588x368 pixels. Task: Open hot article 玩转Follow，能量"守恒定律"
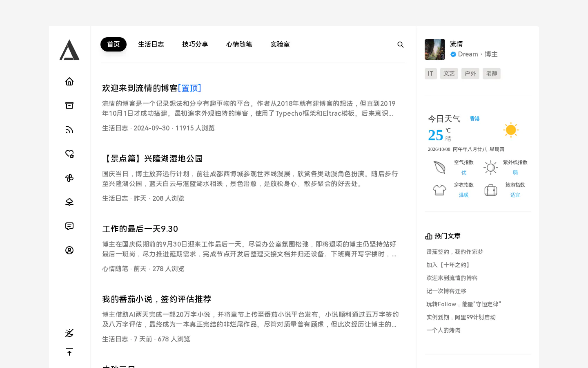pyautogui.click(x=463, y=304)
